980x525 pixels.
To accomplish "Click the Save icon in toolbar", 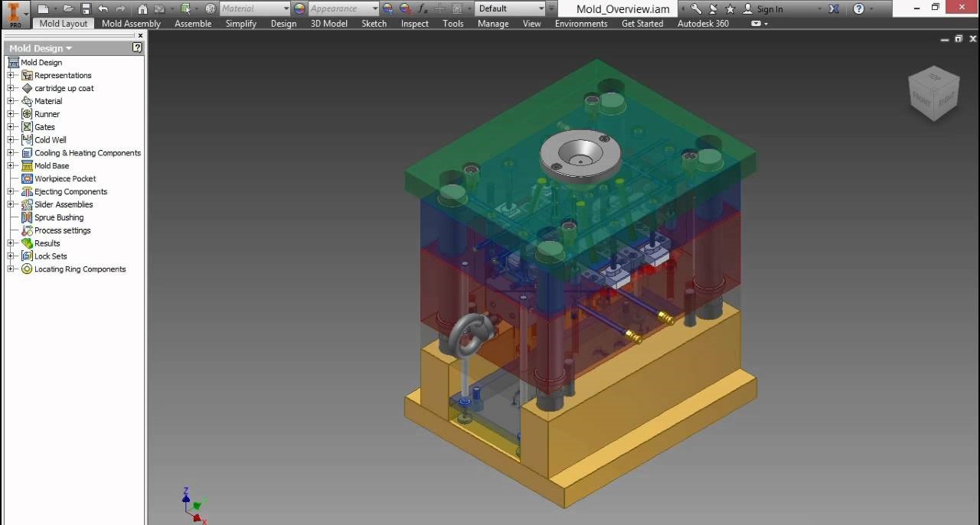I will pyautogui.click(x=86, y=8).
